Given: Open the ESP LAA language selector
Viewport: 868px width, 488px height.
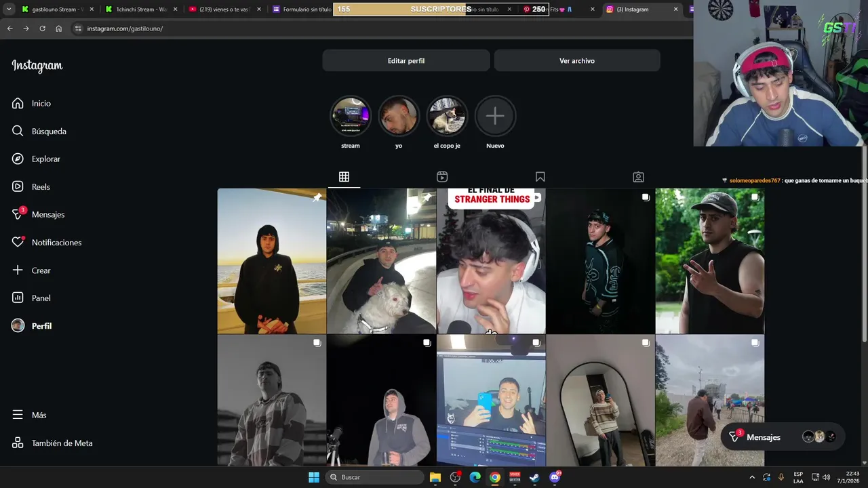Looking at the screenshot, I should point(798,477).
